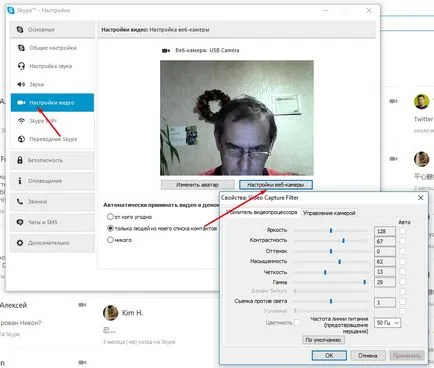This screenshot has width=434, height=368.
Task: Click the webcam icon next to Веб-камера label
Action: click(x=166, y=51)
